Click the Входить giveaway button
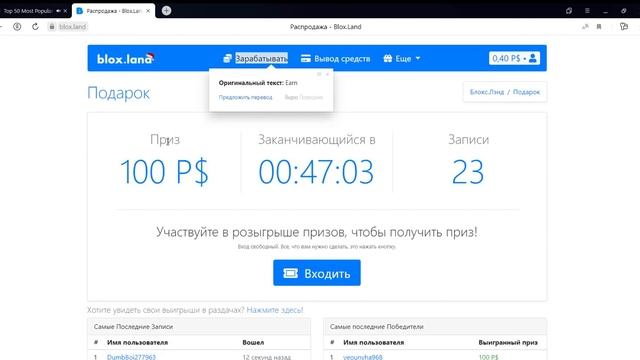Viewport: 640px width, 360px height. pos(317,273)
